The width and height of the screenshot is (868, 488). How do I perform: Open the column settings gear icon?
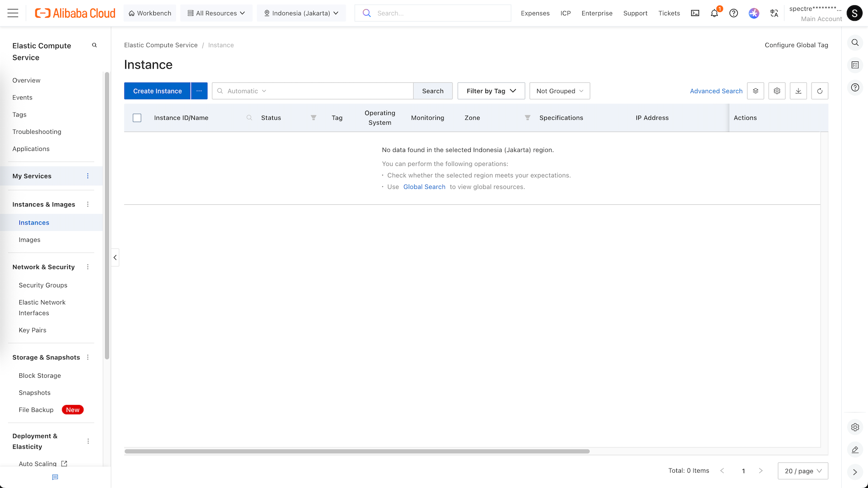[777, 91]
